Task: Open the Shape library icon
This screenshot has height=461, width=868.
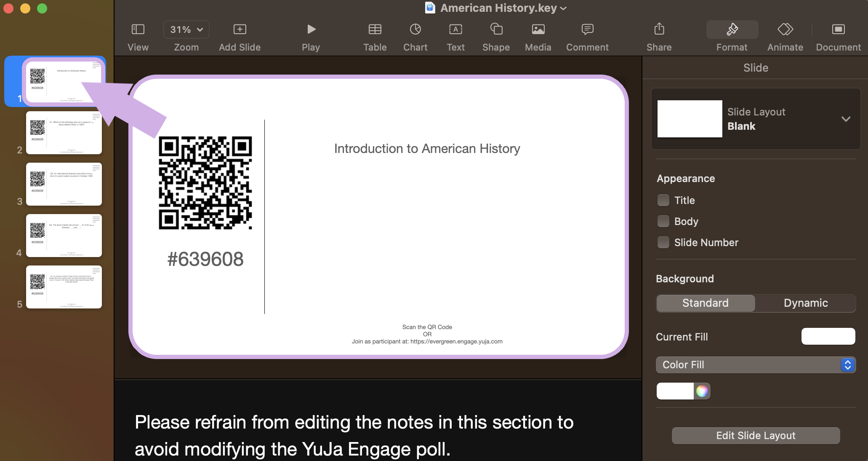Action: click(x=496, y=29)
